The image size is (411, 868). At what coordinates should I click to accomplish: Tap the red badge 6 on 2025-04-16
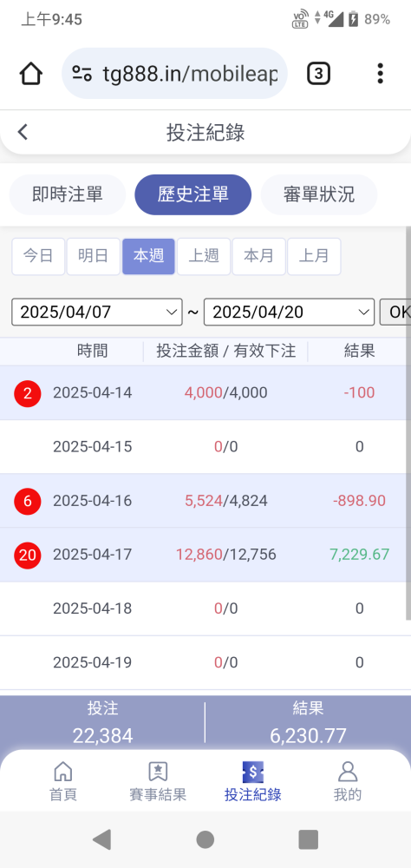tap(28, 501)
